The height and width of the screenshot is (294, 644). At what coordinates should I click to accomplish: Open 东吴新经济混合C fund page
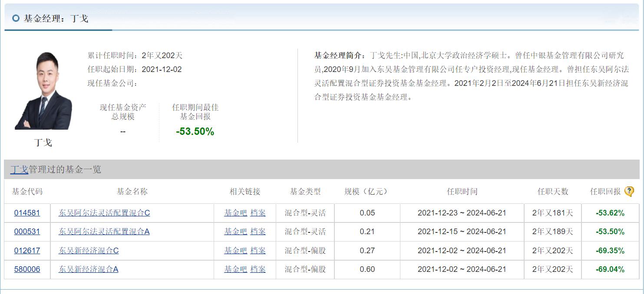[x=89, y=251]
